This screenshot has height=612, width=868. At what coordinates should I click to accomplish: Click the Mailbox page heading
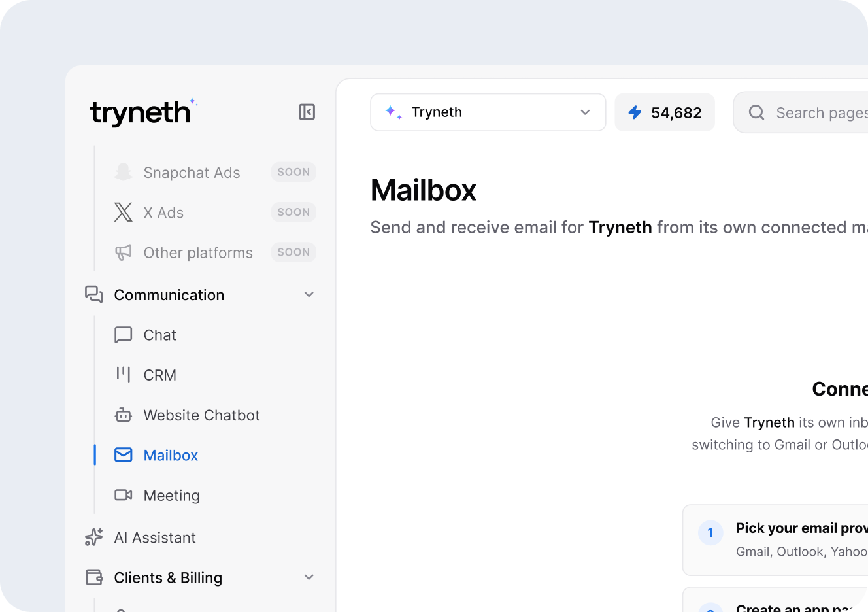pyautogui.click(x=424, y=190)
